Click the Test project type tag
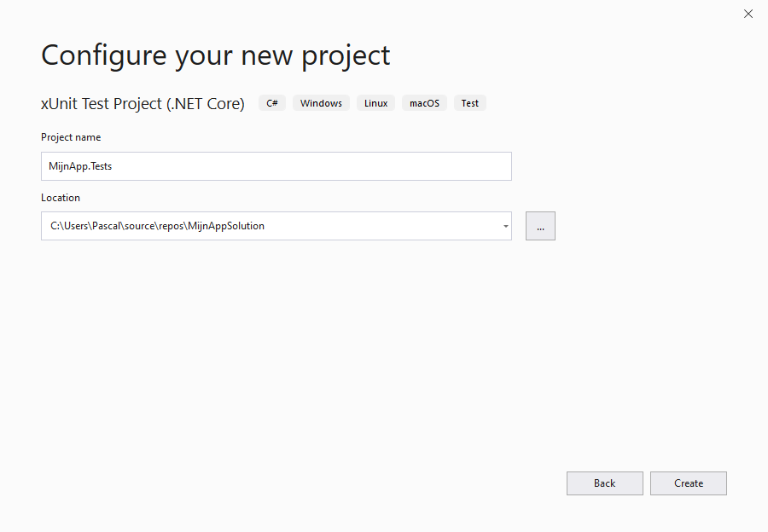The height and width of the screenshot is (532, 768). (x=470, y=103)
